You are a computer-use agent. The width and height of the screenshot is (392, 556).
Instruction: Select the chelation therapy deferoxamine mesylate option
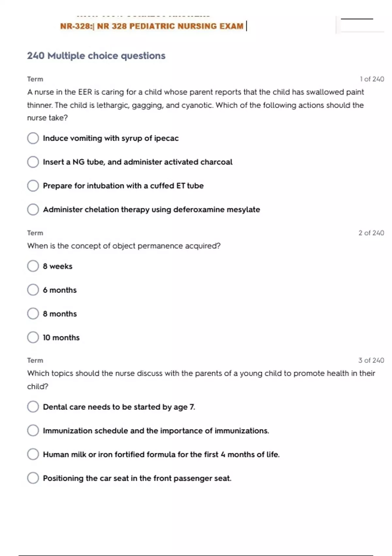coord(33,210)
